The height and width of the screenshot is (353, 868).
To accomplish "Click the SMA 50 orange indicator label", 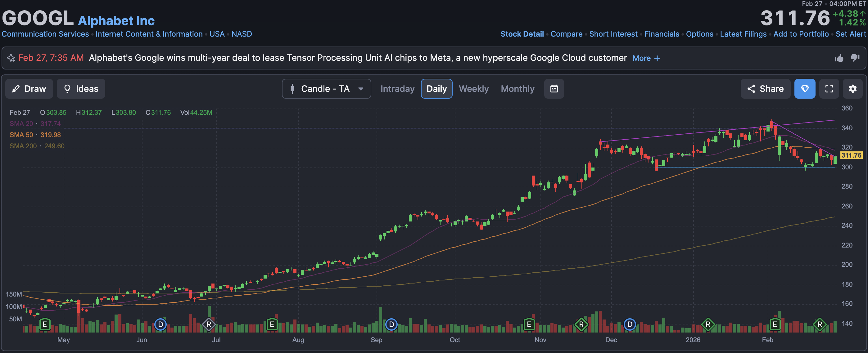I will (x=21, y=135).
